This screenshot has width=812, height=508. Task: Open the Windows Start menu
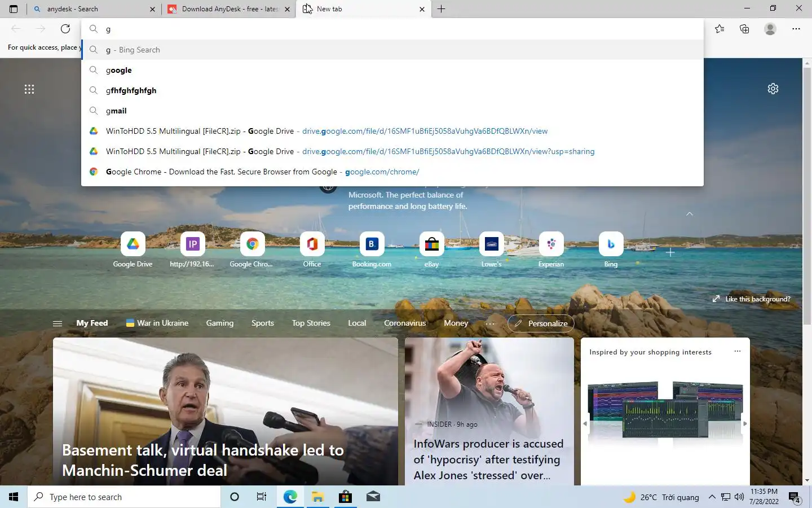pyautogui.click(x=14, y=497)
